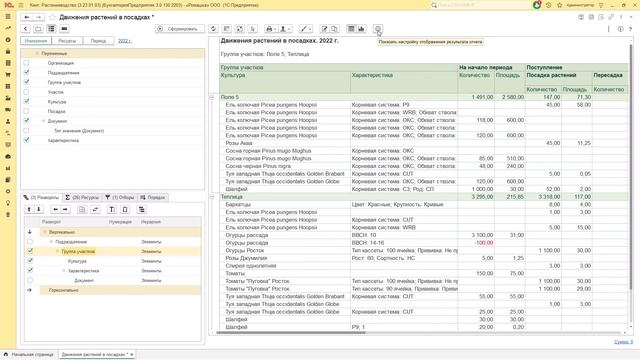This screenshot has width=640, height=360.
Task: Click the swap rows and columns icon
Action: coord(95,209)
